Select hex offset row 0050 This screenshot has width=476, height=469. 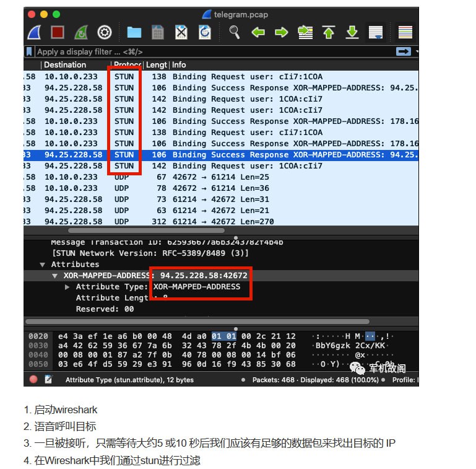tap(38, 364)
